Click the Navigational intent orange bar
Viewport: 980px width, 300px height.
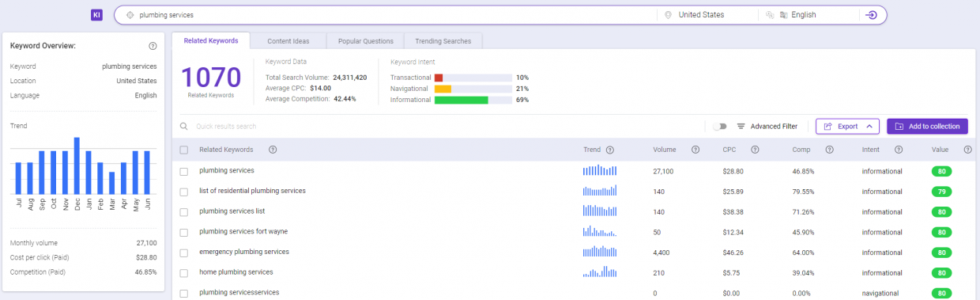[x=443, y=89]
